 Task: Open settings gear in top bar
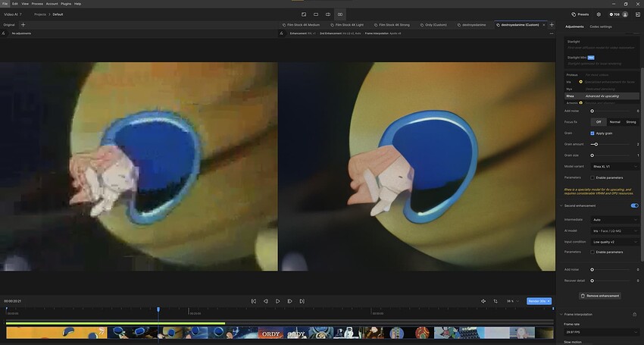[x=599, y=14]
